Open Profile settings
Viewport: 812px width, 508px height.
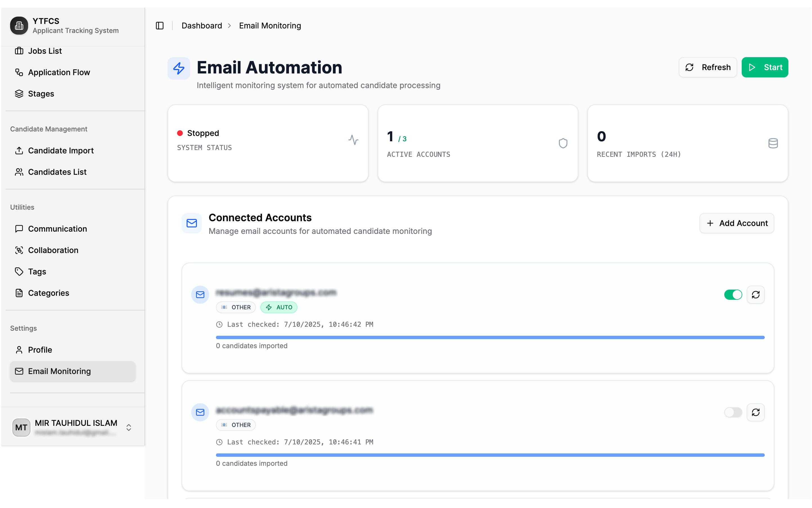pyautogui.click(x=73, y=350)
